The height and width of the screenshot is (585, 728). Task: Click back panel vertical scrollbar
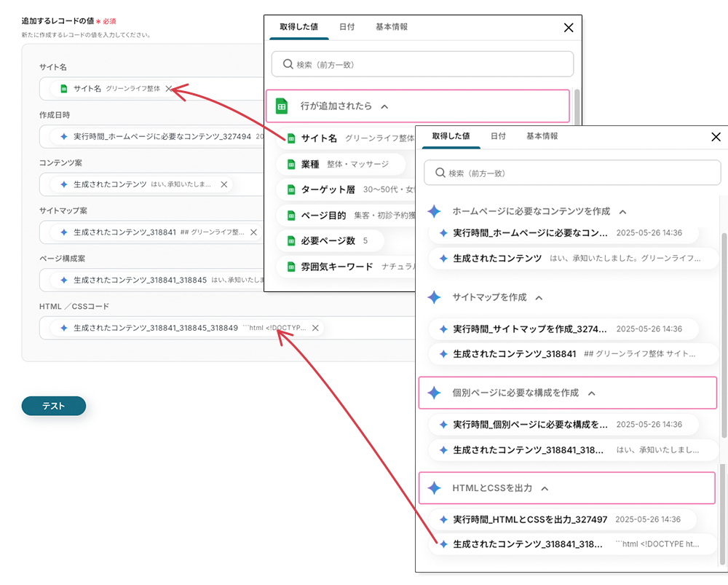tap(577, 107)
